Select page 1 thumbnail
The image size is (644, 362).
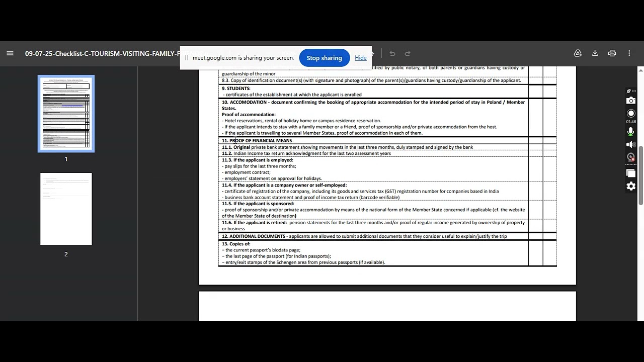pyautogui.click(x=66, y=114)
